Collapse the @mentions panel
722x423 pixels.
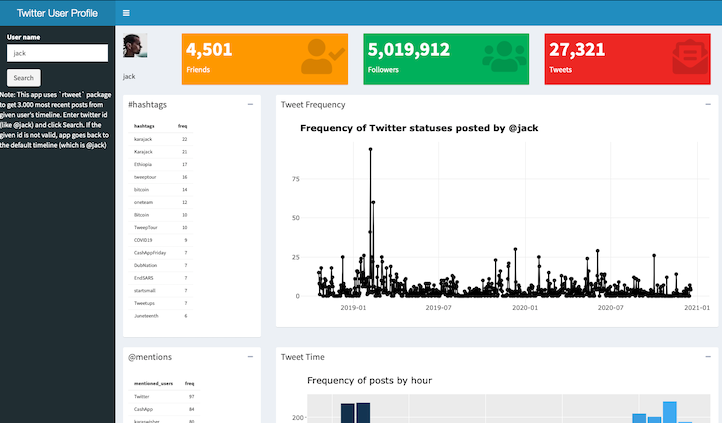250,356
